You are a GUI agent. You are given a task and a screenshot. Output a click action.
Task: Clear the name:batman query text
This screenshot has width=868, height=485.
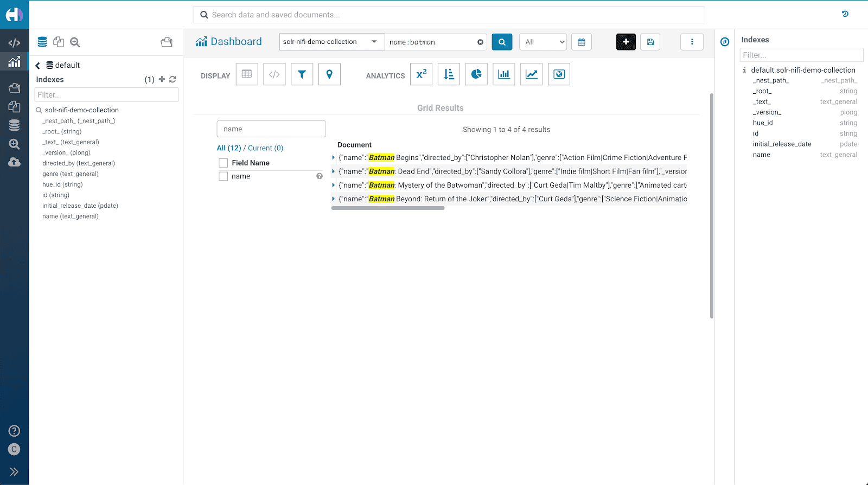480,42
